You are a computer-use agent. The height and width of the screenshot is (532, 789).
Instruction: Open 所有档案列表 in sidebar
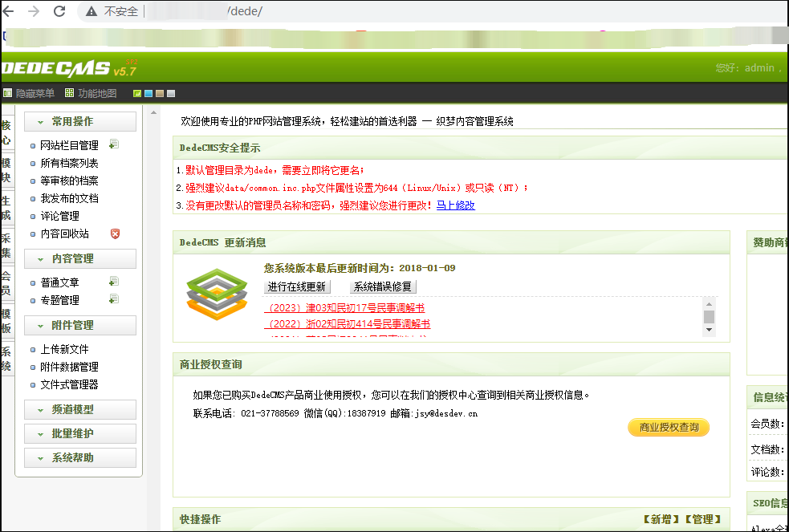(70, 164)
